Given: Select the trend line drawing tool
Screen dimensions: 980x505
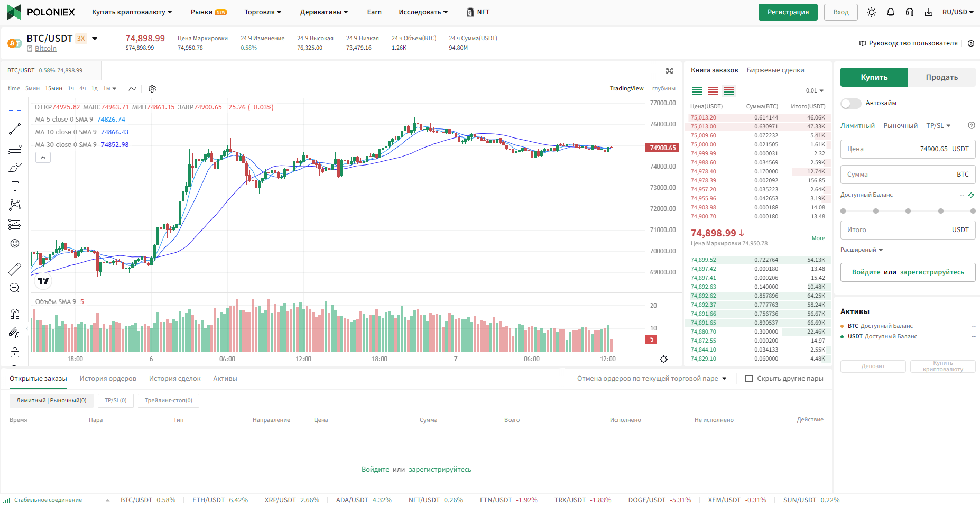Looking at the screenshot, I should click(x=15, y=128).
